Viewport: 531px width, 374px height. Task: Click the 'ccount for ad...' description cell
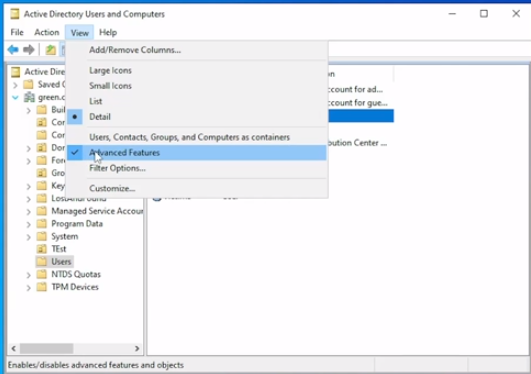click(356, 89)
